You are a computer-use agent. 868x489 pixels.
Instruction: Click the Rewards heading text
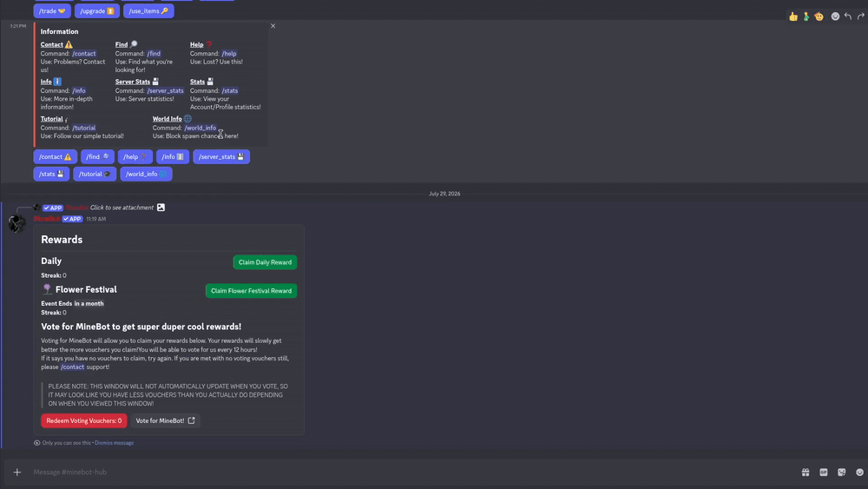click(x=62, y=240)
